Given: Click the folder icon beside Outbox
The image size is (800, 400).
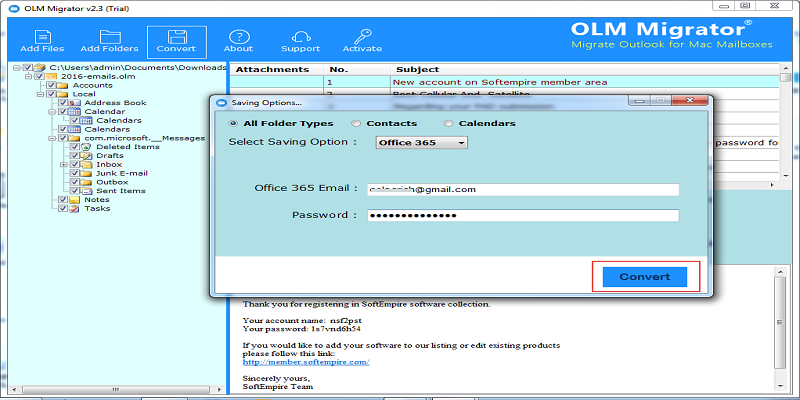Looking at the screenshot, I should [87, 182].
